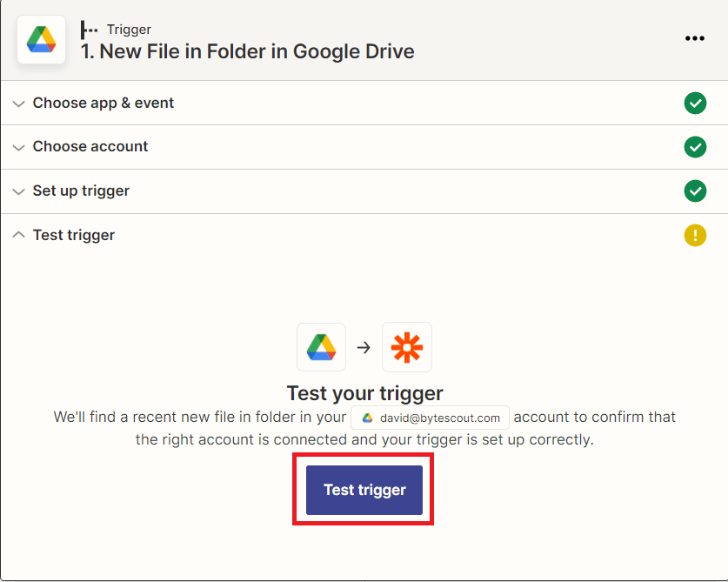Collapse the Test trigger section chevron
Viewport: 728px width, 582px height.
(x=18, y=235)
